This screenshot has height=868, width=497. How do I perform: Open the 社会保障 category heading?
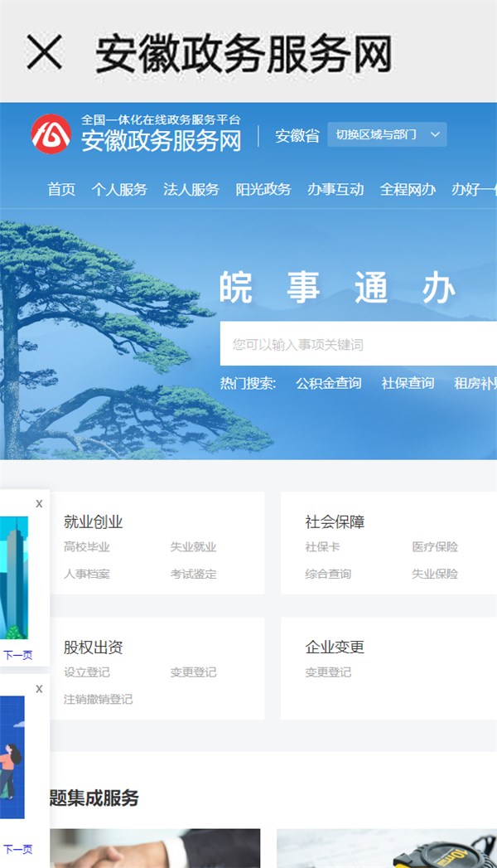pyautogui.click(x=335, y=521)
